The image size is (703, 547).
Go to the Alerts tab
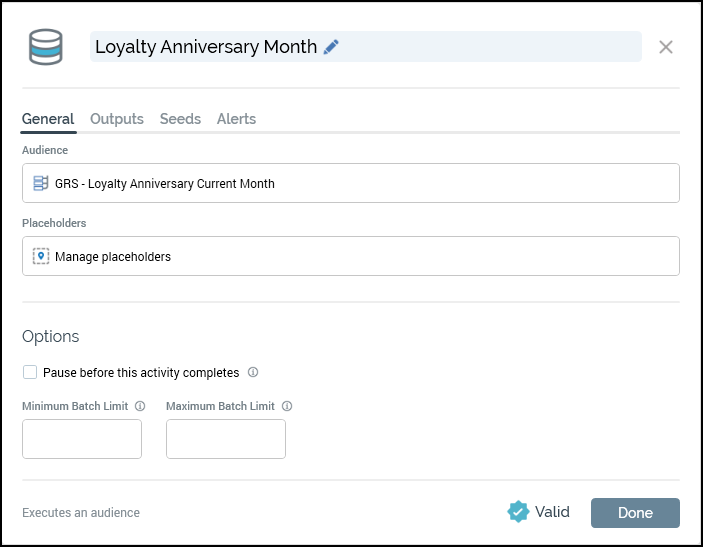click(236, 119)
